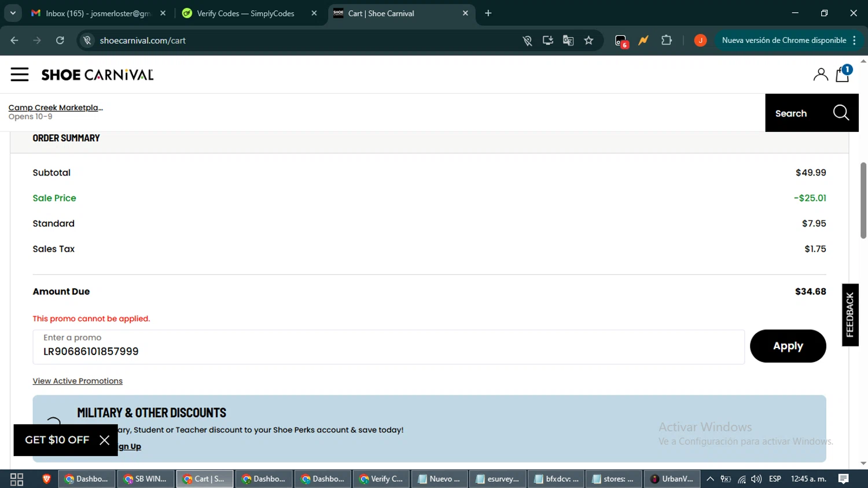Open esurvey taskbar window
Image resolution: width=868 pixels, height=488 pixels.
point(498,479)
